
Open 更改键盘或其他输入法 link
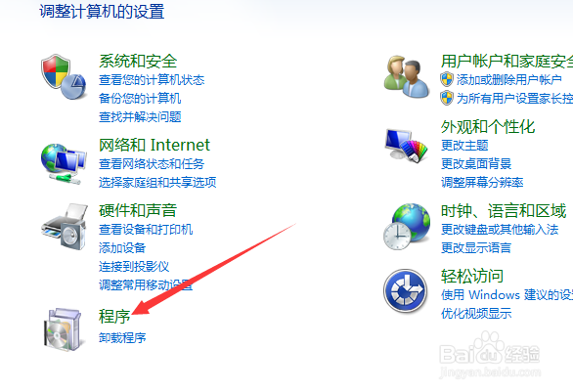pyautogui.click(x=500, y=230)
